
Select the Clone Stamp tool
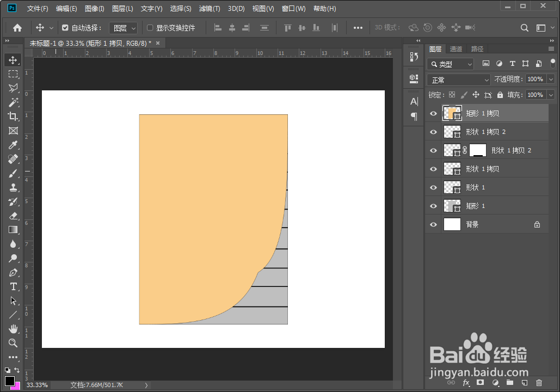tap(13, 187)
